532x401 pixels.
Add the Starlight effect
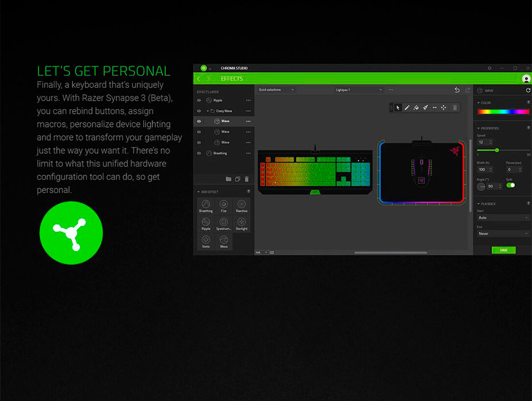point(242,223)
